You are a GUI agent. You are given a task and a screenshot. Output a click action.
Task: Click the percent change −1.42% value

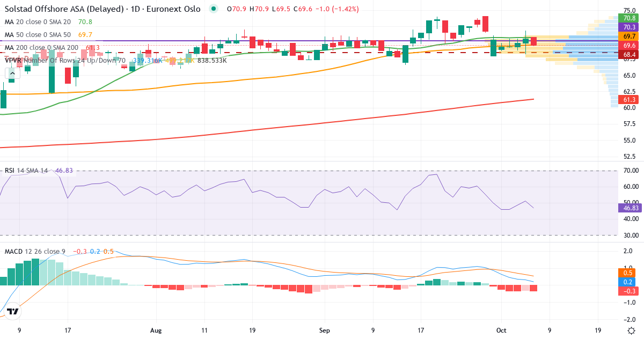346,9
